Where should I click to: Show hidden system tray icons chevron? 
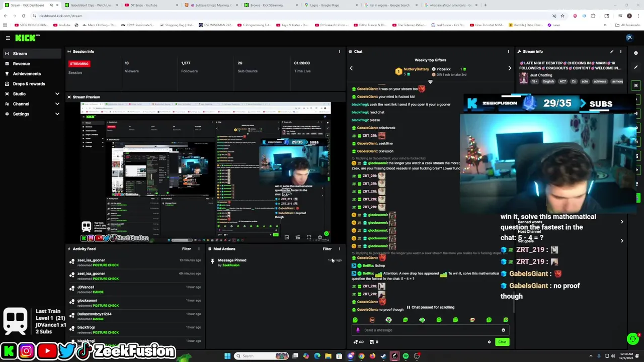coord(592,356)
